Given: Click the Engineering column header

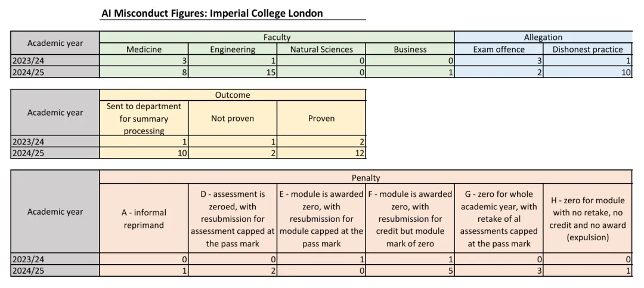Looking at the screenshot, I should coord(233,49).
